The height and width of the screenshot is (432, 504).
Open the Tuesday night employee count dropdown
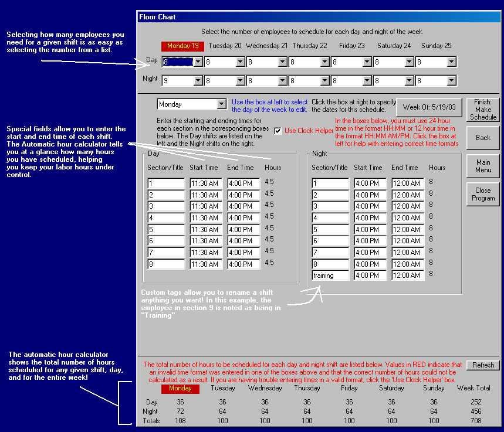(x=240, y=81)
